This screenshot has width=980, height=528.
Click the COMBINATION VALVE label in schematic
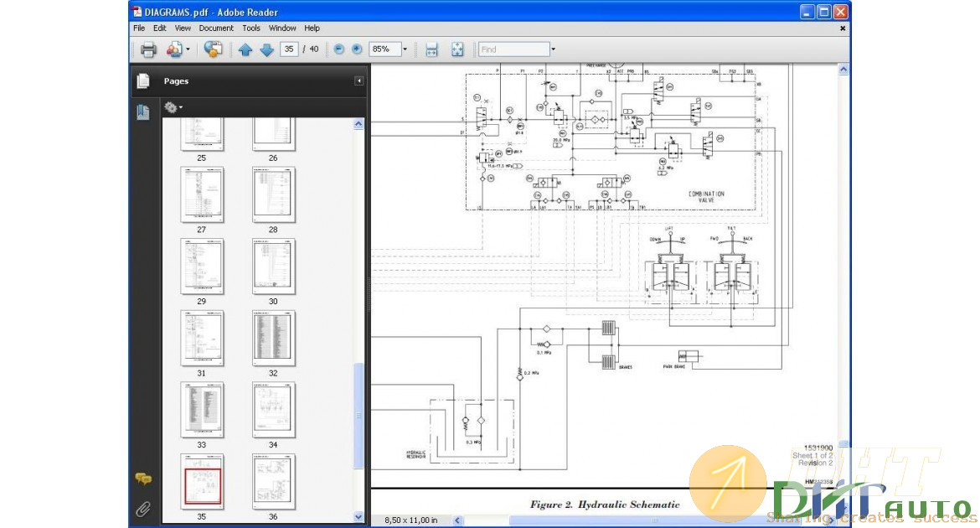[x=706, y=197]
